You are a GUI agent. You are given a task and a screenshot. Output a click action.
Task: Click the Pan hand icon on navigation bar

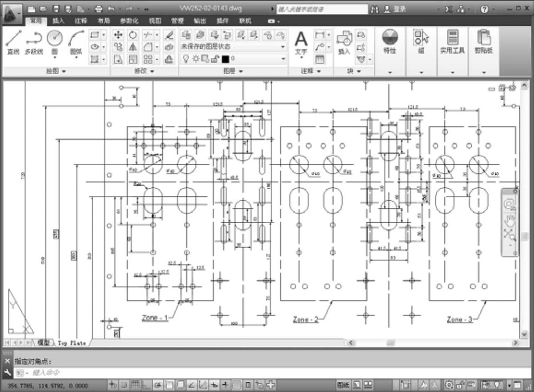510,220
